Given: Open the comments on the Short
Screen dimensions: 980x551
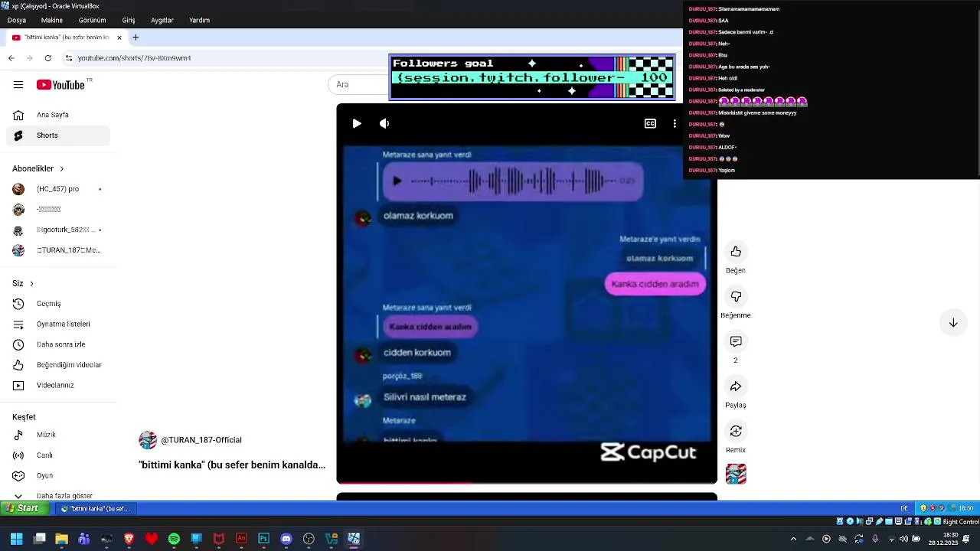Looking at the screenshot, I should click(736, 341).
